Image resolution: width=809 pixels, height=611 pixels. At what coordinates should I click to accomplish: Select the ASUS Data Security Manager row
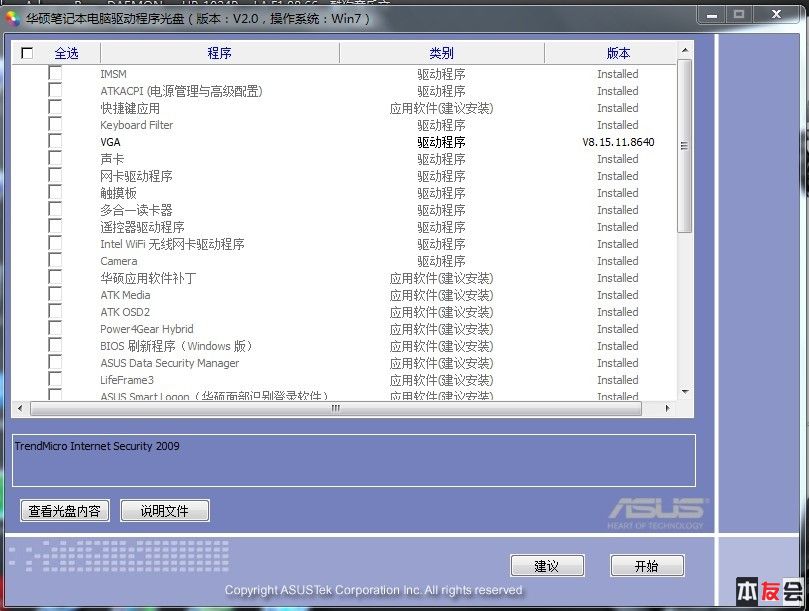tap(168, 363)
